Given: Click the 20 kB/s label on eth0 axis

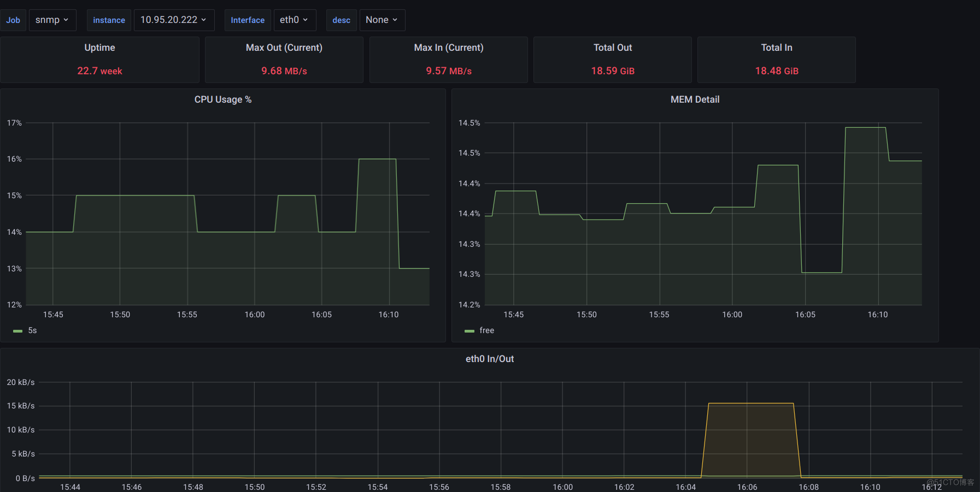Looking at the screenshot, I should pos(21,382).
